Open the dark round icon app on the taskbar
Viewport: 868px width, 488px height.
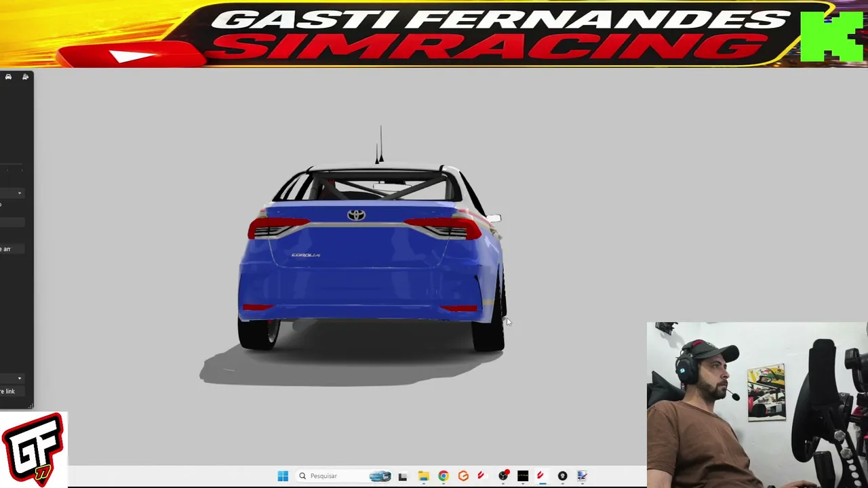coord(562,476)
